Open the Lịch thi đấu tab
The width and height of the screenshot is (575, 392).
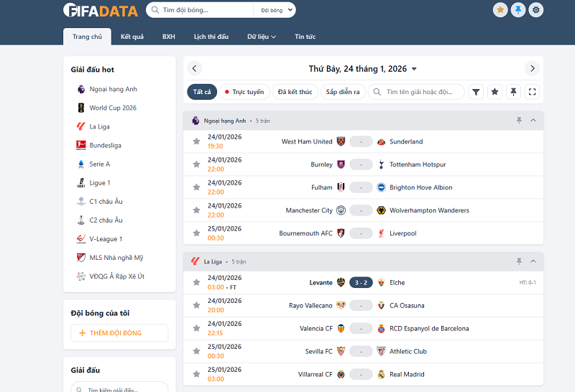pos(211,37)
